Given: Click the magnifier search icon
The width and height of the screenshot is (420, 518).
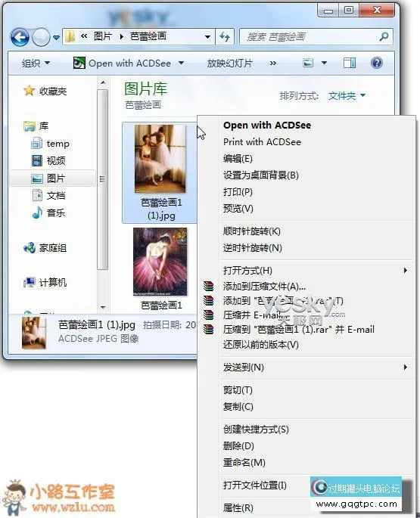Looking at the screenshot, I should 384,36.
